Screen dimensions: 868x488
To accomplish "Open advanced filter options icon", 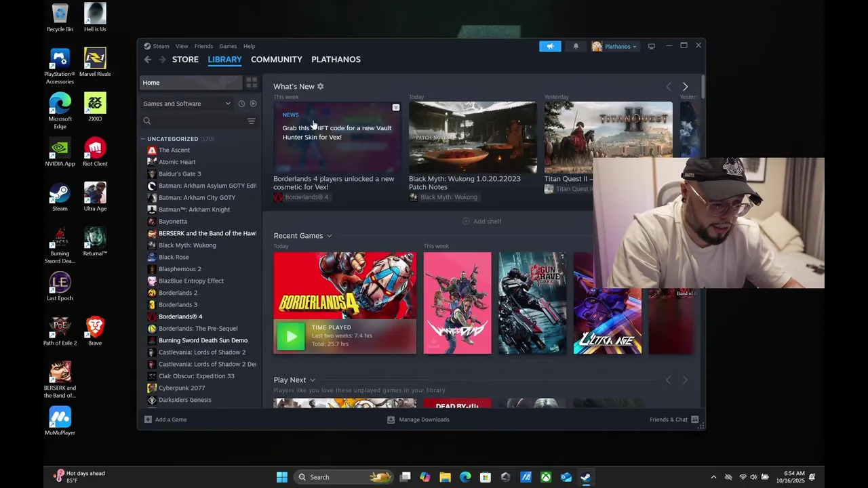I will [251, 121].
